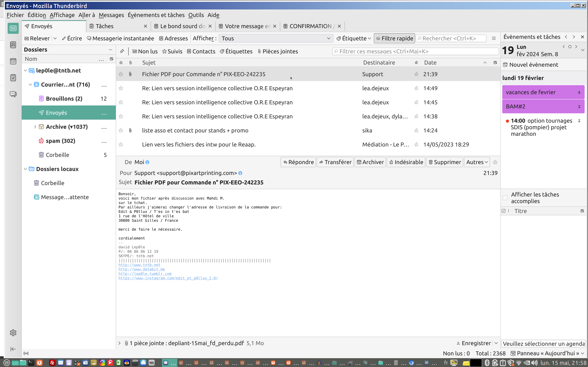Open Settings gear in left sidebar
Viewport: 588px width, 367px height.
tap(13, 333)
